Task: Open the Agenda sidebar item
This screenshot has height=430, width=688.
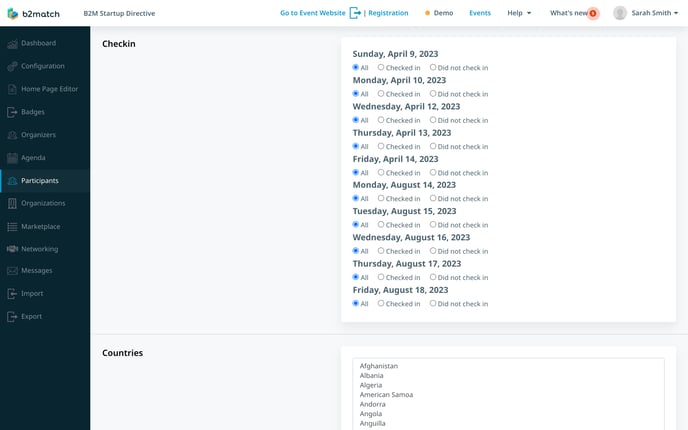Action: pyautogui.click(x=33, y=158)
